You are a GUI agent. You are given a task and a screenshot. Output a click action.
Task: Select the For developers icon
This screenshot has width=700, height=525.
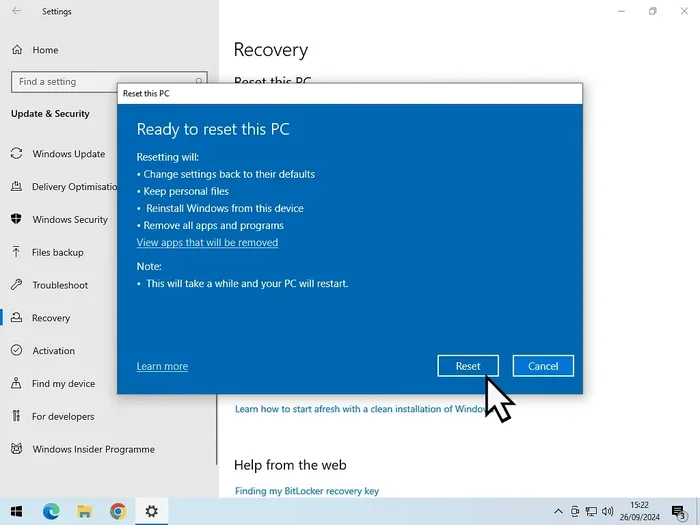pos(17,416)
